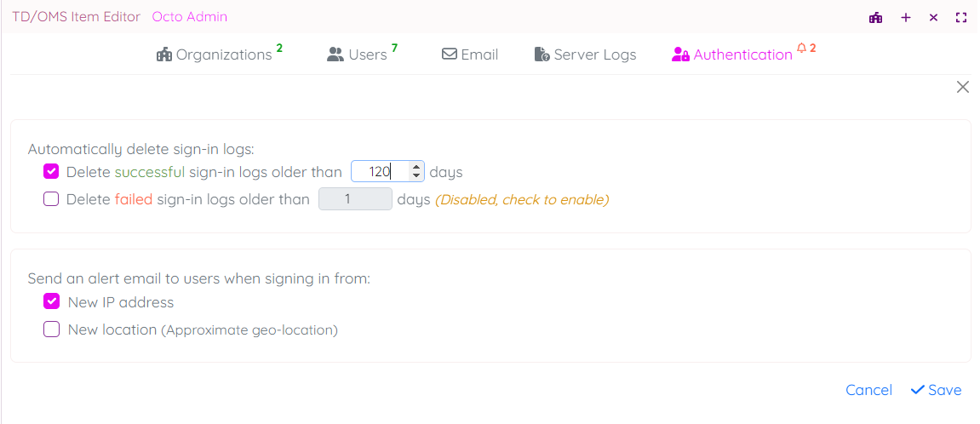Click the Cancel link
980x424 pixels.
(x=868, y=390)
